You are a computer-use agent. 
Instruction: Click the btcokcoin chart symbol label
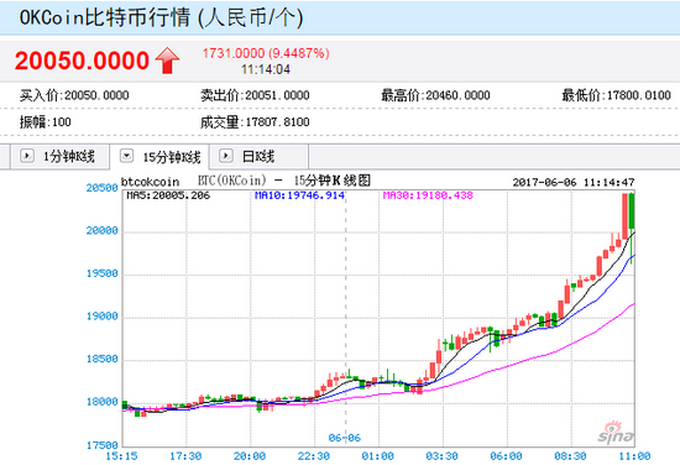coord(150,182)
